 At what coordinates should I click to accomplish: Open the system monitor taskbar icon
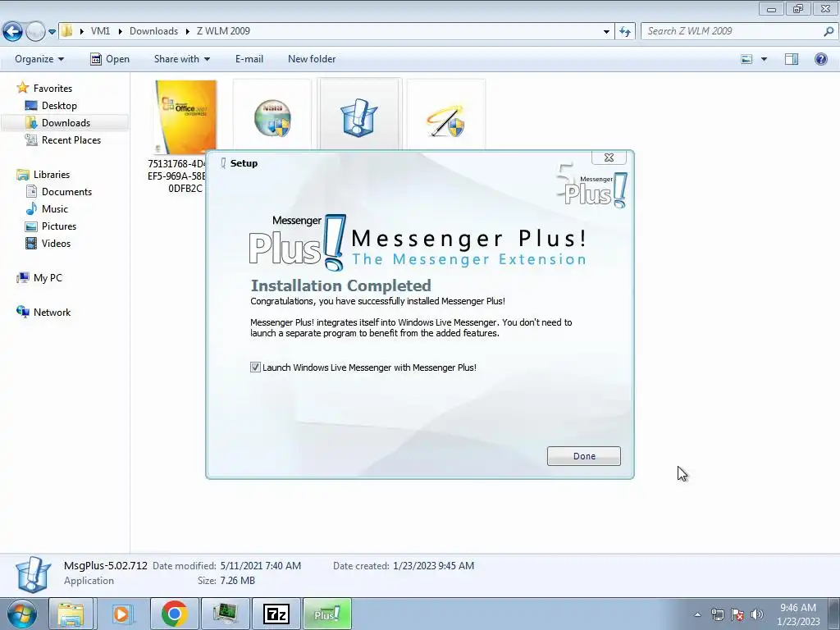226,614
